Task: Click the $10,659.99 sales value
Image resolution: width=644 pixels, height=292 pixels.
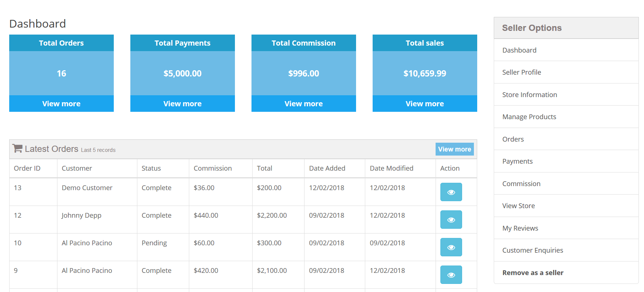Action: pyautogui.click(x=425, y=74)
